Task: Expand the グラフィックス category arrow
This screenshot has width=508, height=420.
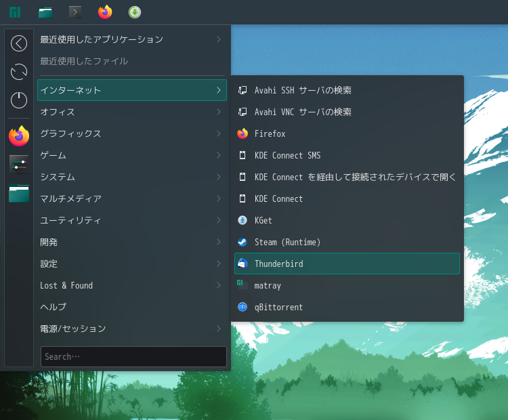Action: [x=219, y=133]
